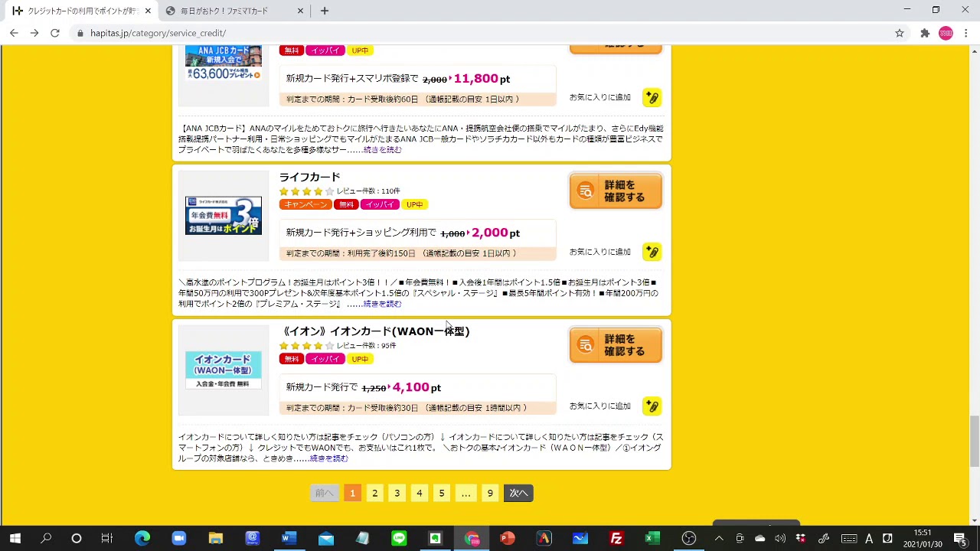980x551 pixels.
Task: Go to page 4 of results
Action: click(x=419, y=494)
